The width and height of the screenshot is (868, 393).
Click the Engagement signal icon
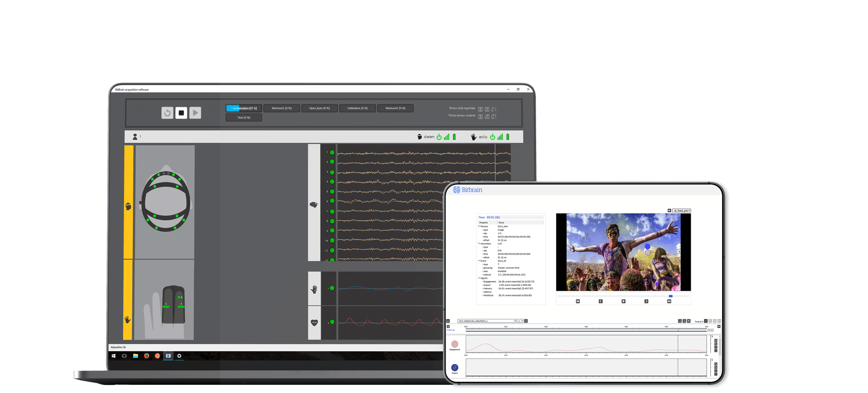click(455, 344)
